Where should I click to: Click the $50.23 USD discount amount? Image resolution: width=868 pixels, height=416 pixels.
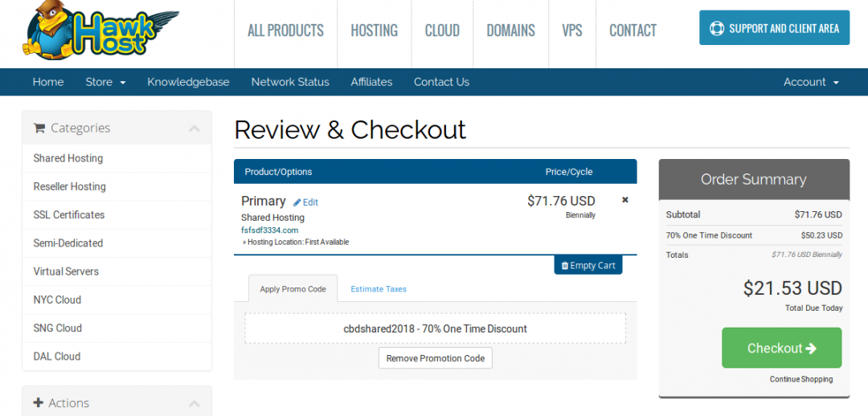(821, 235)
